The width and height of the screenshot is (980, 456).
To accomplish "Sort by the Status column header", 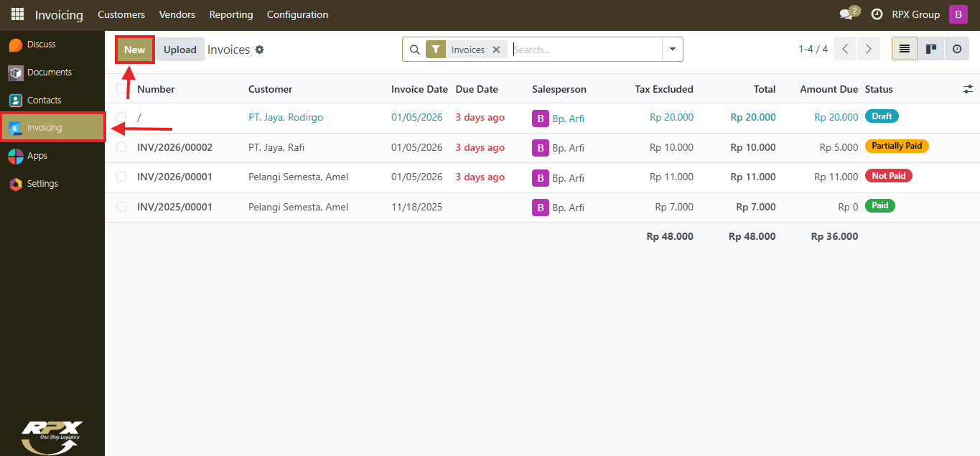I will (879, 89).
